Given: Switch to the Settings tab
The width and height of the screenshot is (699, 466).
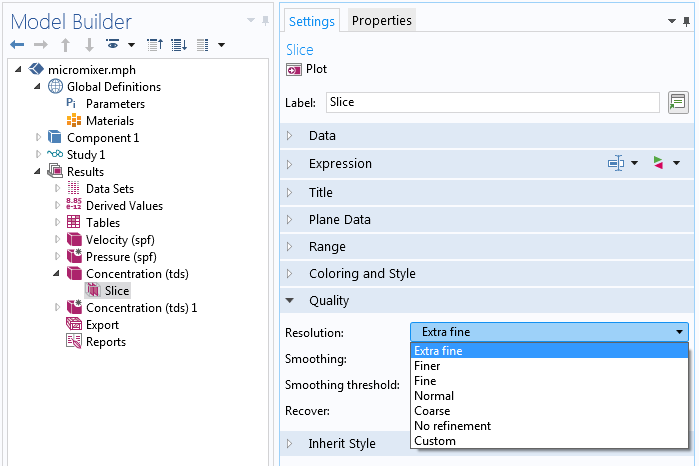Looking at the screenshot, I should coord(312,21).
